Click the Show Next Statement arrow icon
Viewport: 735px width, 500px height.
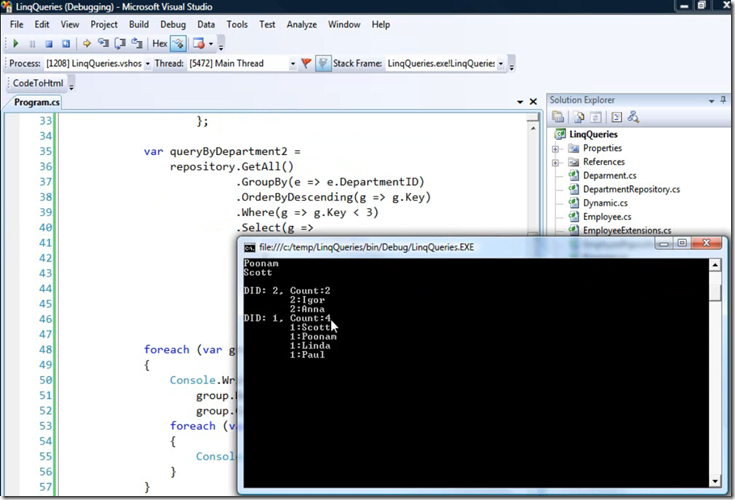point(87,44)
